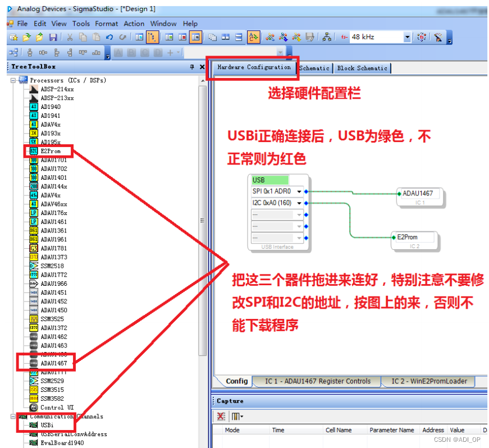Open the third empty USB interface dropdown
489x448 pixels.
pos(299,215)
